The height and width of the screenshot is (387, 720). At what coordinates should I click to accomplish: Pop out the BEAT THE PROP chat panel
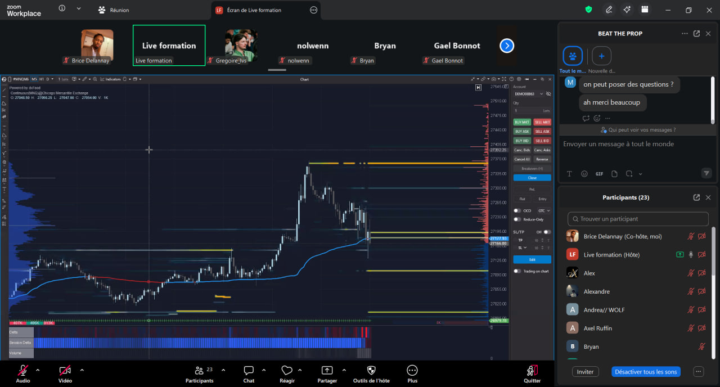(697, 34)
